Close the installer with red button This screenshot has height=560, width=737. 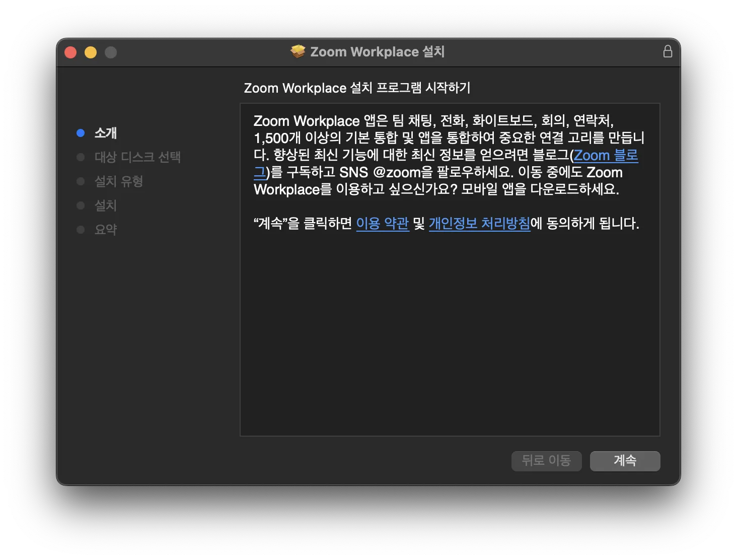70,52
